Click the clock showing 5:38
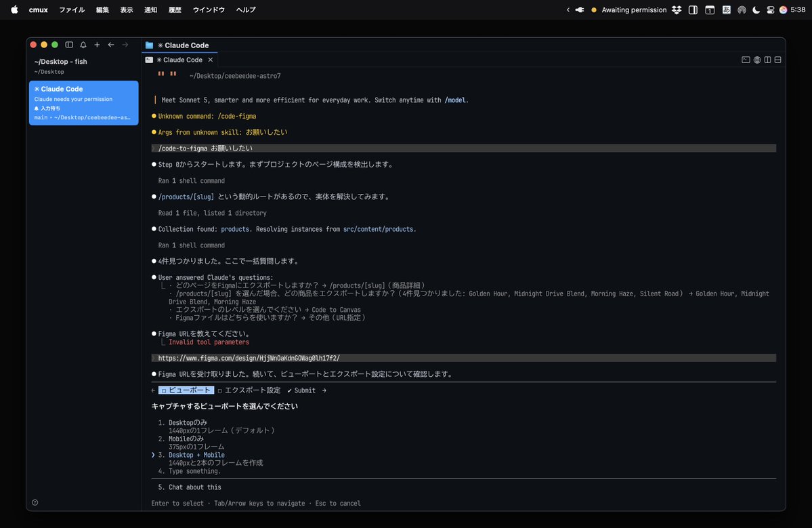Screen dimensions: 812x528 click(x=798, y=9)
